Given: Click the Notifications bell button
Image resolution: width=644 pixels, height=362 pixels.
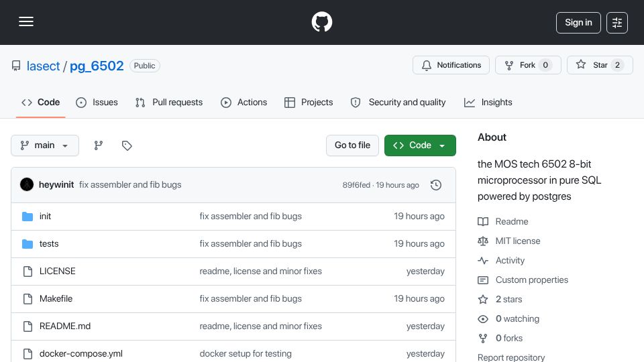Looking at the screenshot, I should (451, 65).
